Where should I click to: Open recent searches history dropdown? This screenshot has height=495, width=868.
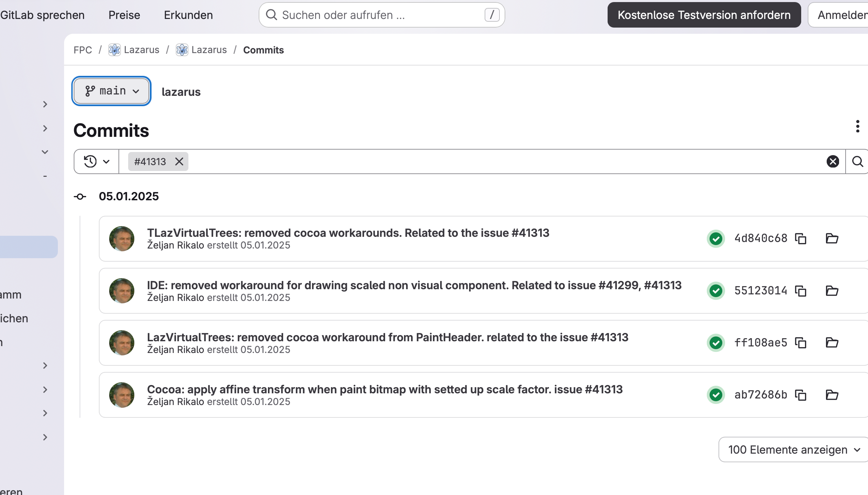[x=96, y=162]
